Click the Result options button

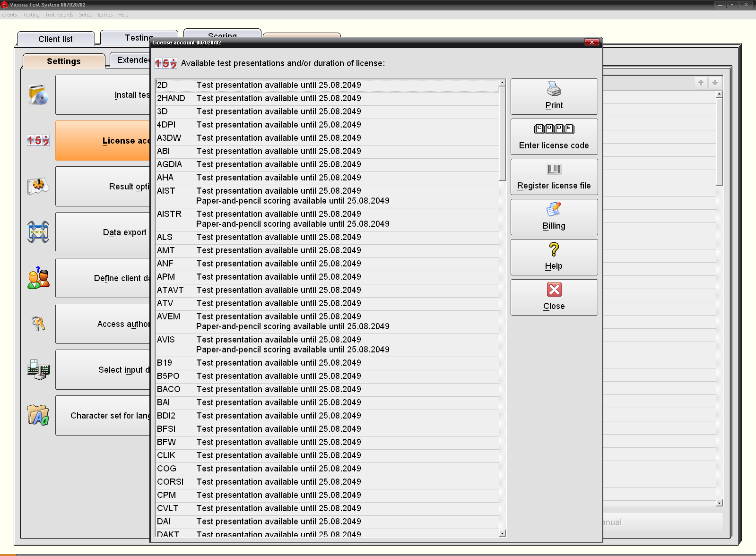[x=103, y=186]
